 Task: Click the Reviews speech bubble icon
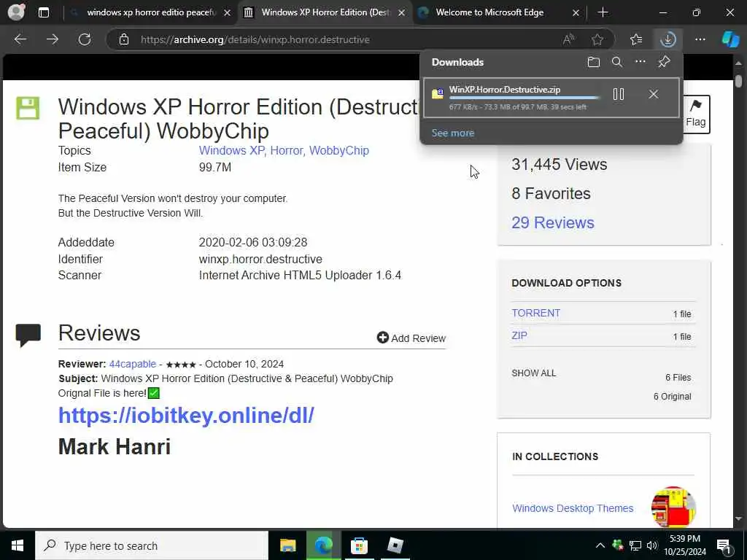coord(28,335)
